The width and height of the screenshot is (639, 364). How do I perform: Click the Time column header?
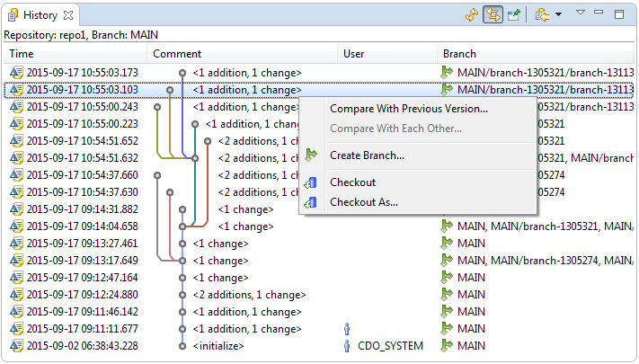click(x=22, y=54)
